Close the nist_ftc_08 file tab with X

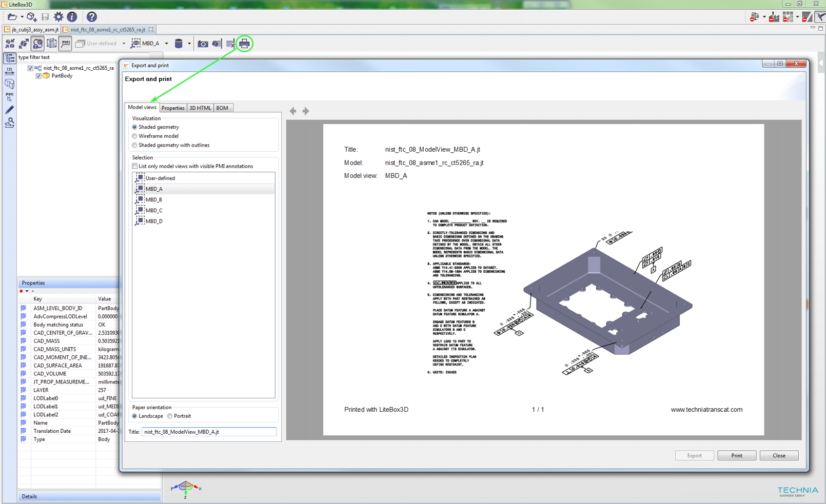(151, 29)
